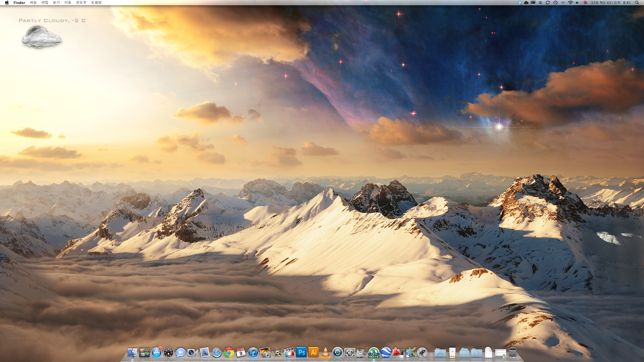Launch iChat from the dock
The width and height of the screenshot is (644, 362).
pos(181,353)
